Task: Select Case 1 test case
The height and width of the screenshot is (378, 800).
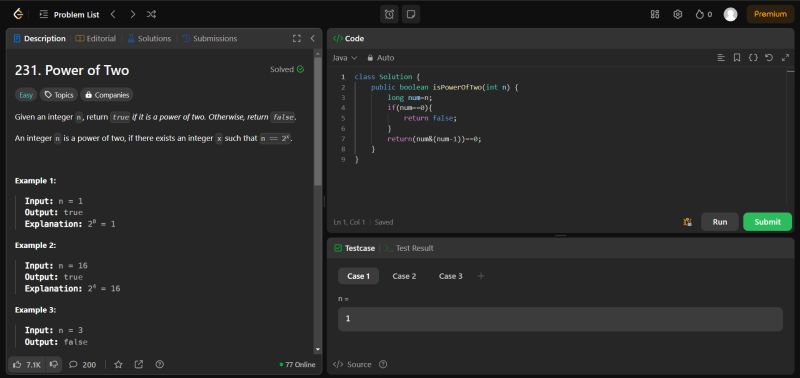Action: [358, 276]
